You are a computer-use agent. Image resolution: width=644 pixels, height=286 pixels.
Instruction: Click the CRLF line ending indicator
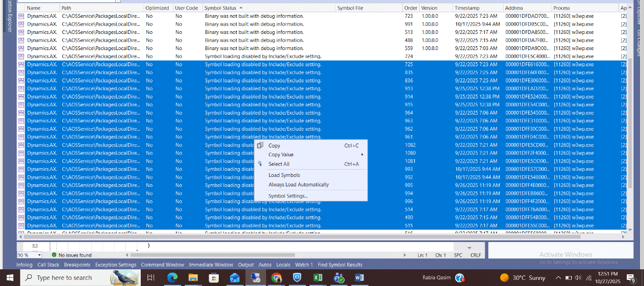475,255
